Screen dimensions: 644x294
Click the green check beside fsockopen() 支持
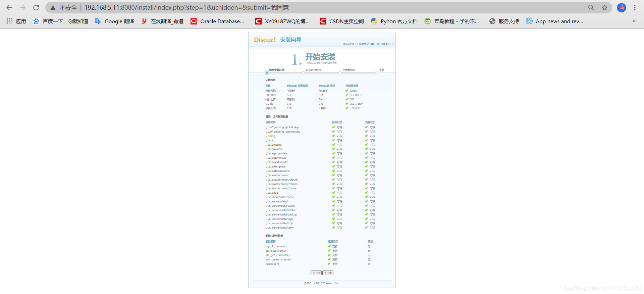(x=329, y=264)
